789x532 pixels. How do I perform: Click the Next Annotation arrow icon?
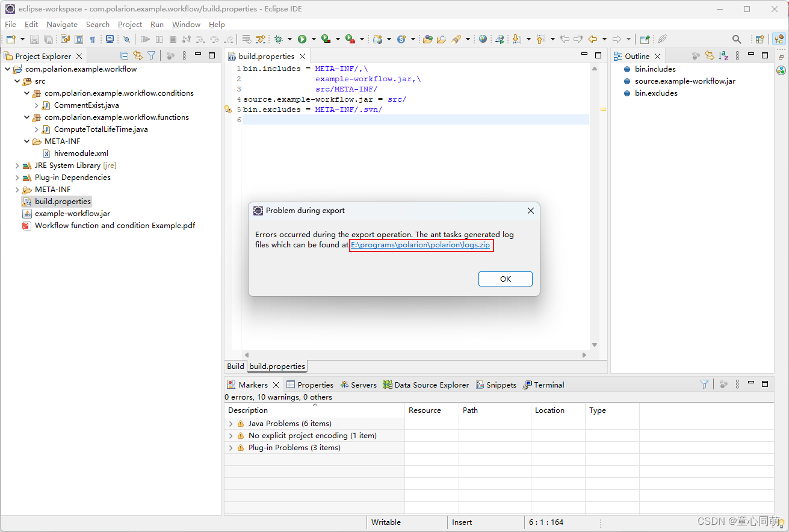[516, 39]
